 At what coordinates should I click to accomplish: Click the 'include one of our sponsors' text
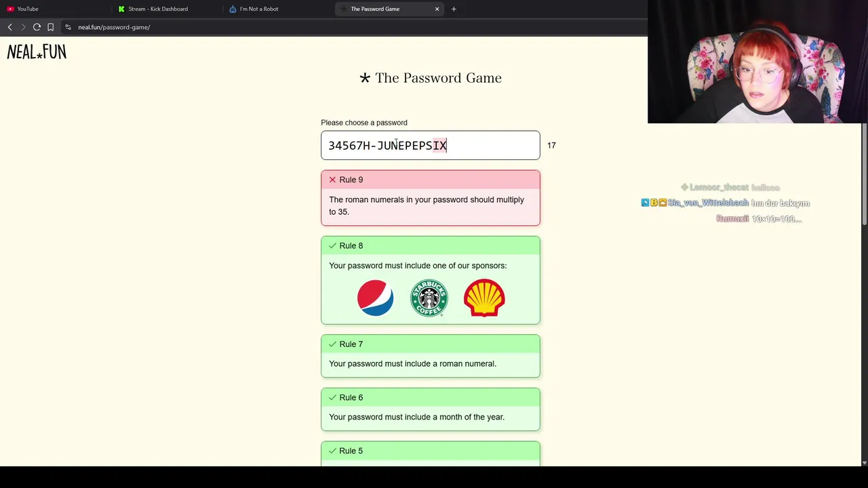coord(418,266)
